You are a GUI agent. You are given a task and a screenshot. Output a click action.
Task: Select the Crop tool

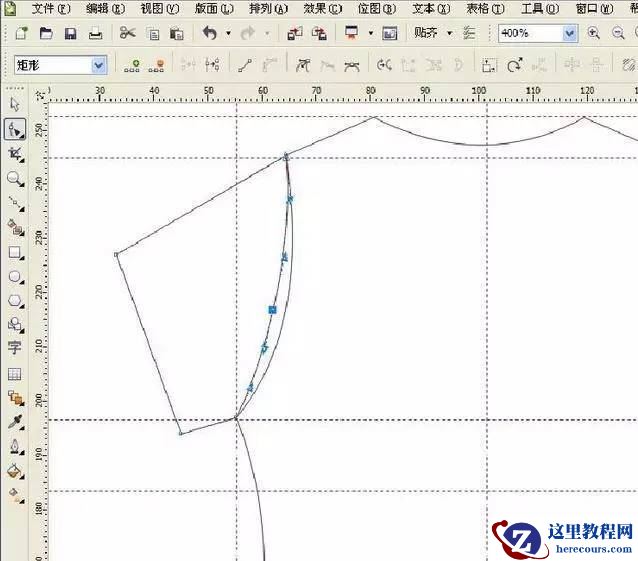tap(15, 154)
